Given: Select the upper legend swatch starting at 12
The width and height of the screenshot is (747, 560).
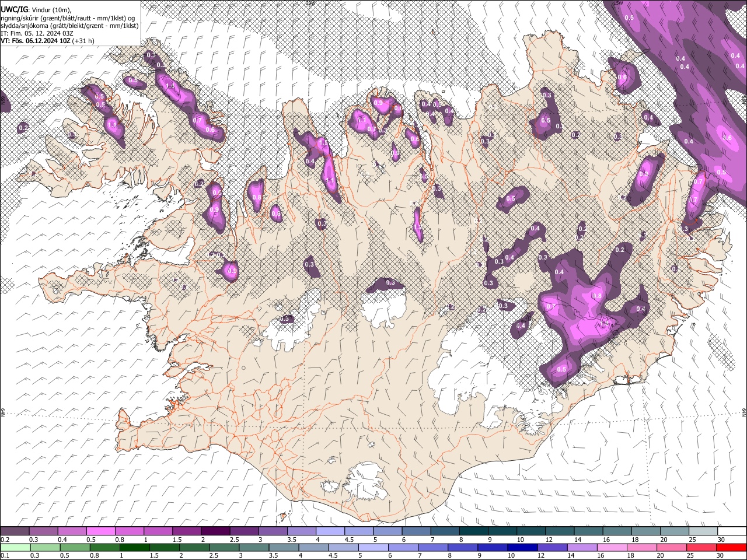Looking at the screenshot, I should click(558, 531).
